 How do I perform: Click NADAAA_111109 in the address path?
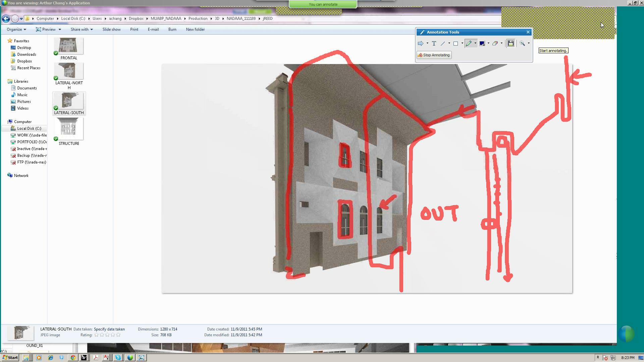click(x=241, y=18)
